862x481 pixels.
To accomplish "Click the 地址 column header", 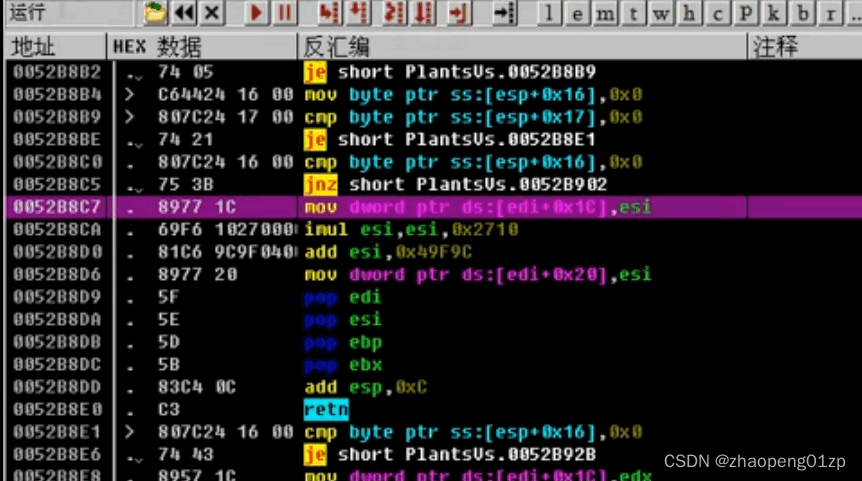I will point(55,47).
